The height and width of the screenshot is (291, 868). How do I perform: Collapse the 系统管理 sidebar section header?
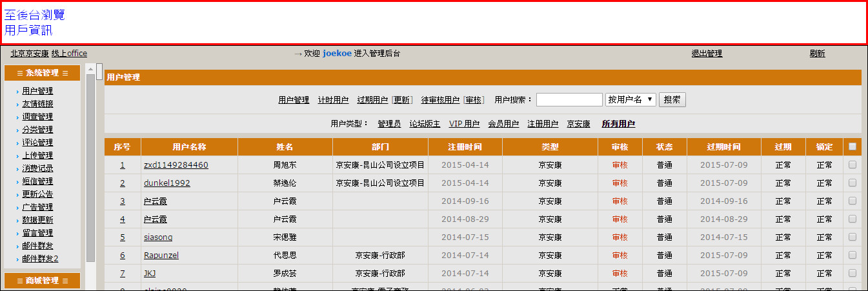[42, 73]
